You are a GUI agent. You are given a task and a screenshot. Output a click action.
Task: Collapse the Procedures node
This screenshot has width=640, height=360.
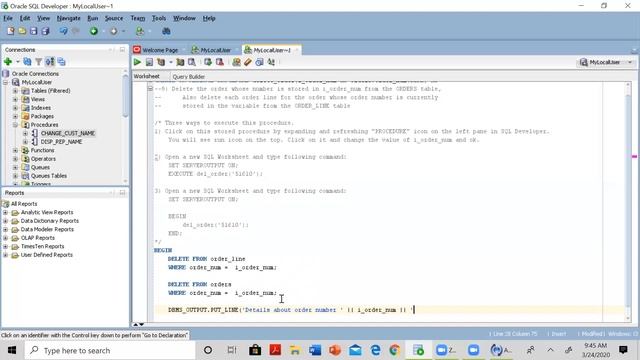tap(15, 124)
